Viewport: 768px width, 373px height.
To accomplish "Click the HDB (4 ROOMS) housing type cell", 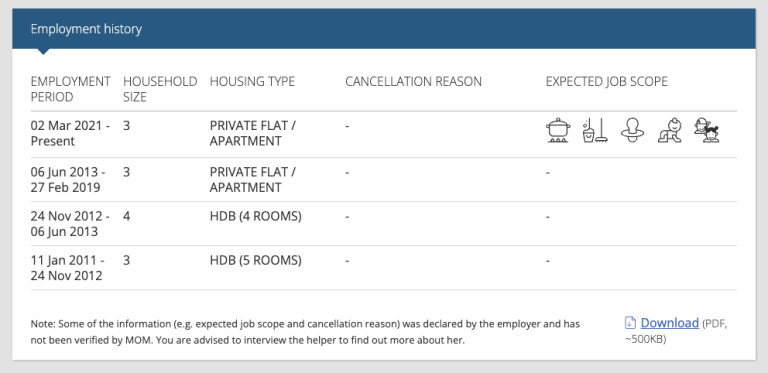I will pos(256,216).
